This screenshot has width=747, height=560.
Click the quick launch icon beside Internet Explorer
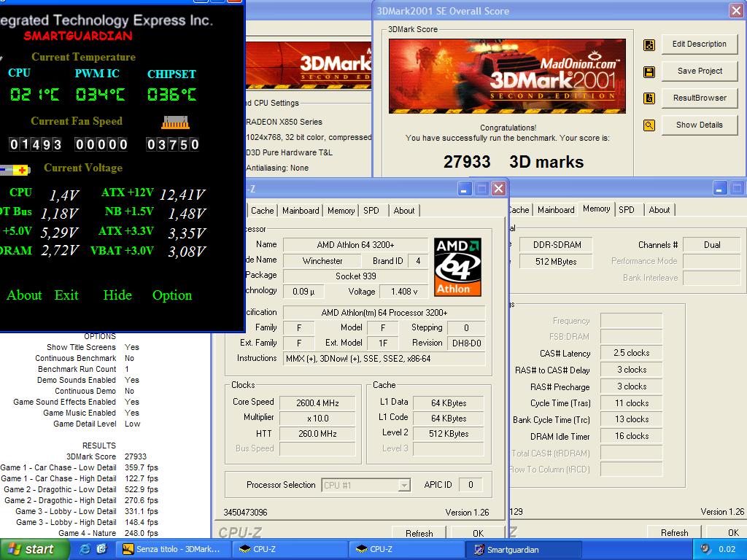101,549
